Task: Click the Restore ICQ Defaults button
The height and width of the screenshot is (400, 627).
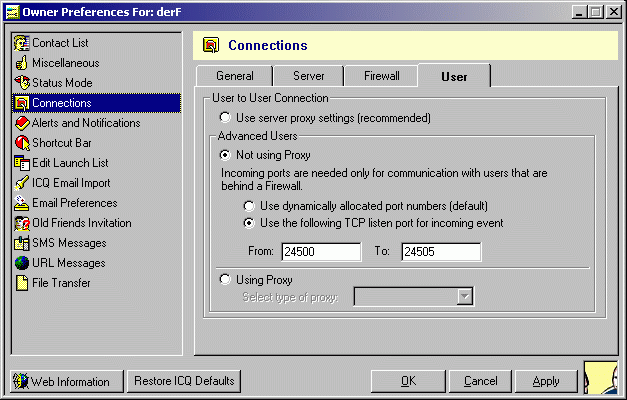Action: pos(184,381)
